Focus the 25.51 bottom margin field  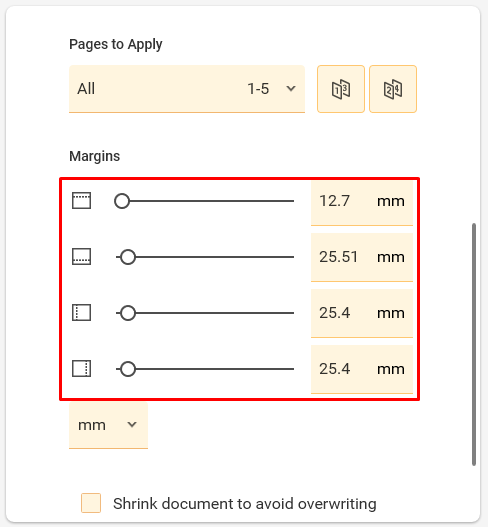pos(362,257)
